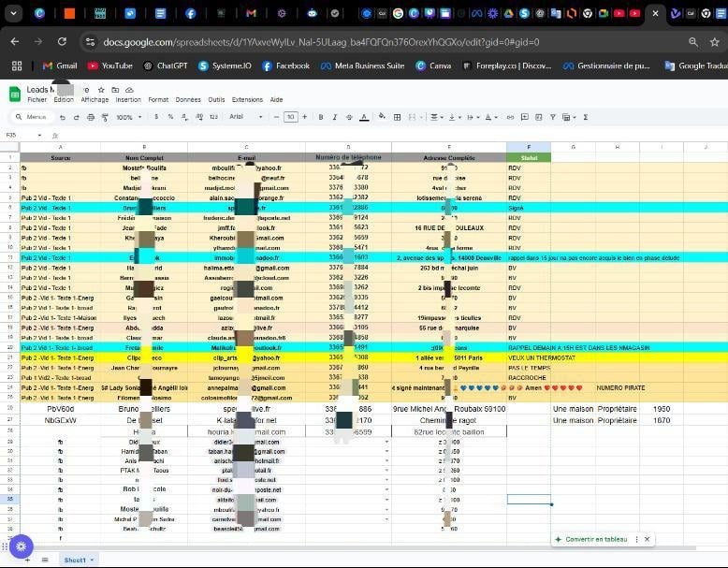
Task: Move the document using the folder icon
Action: 115,90
